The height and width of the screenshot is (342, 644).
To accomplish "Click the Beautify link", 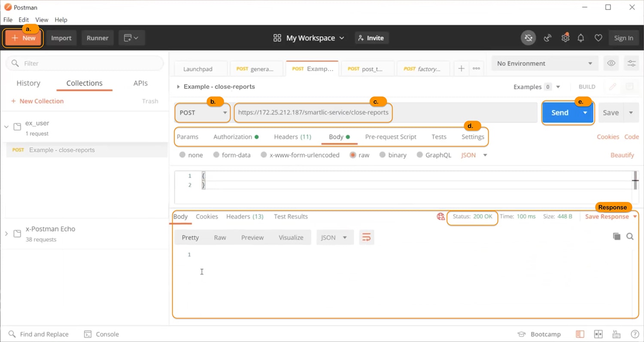I will (622, 155).
